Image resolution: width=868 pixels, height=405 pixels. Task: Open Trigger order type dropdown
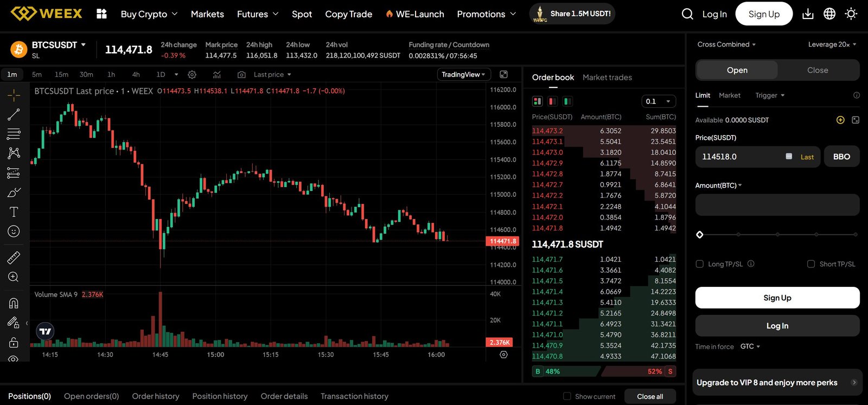[770, 95]
